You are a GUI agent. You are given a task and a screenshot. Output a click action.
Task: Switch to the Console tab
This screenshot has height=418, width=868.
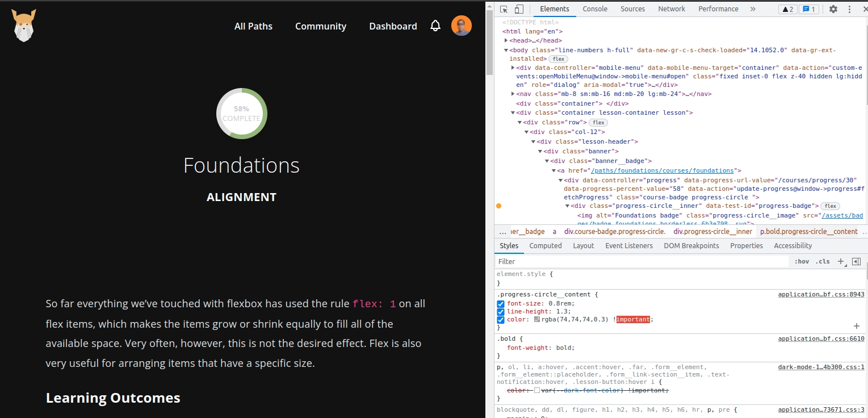pyautogui.click(x=595, y=9)
